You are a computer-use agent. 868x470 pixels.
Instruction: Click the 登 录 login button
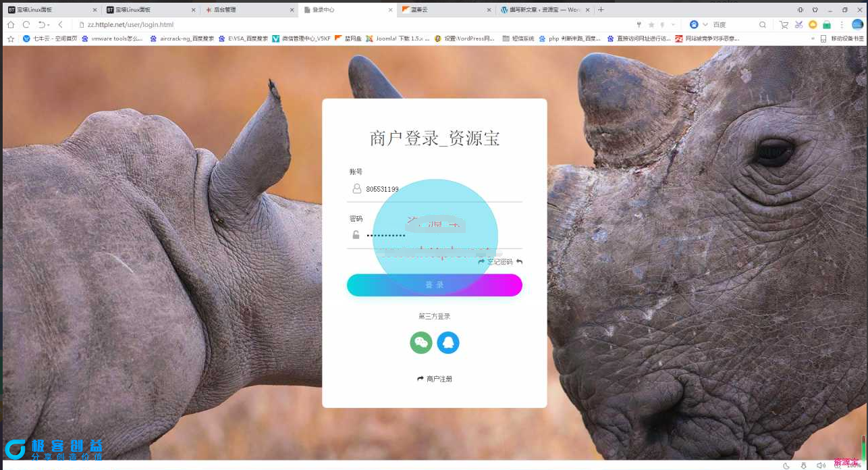pyautogui.click(x=434, y=284)
